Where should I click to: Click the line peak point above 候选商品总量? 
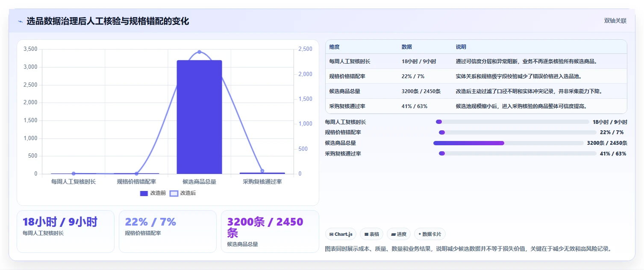click(199, 52)
